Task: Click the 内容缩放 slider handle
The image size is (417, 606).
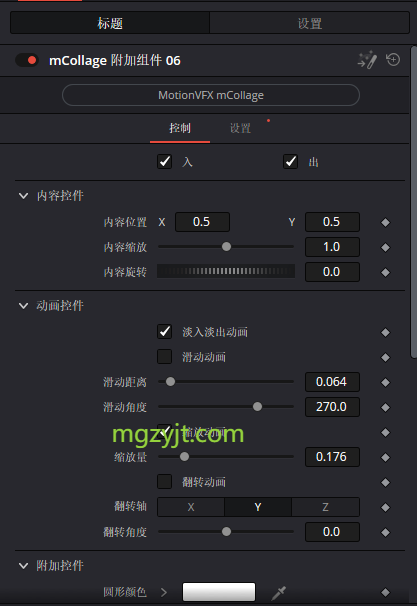Action: pyautogui.click(x=226, y=247)
